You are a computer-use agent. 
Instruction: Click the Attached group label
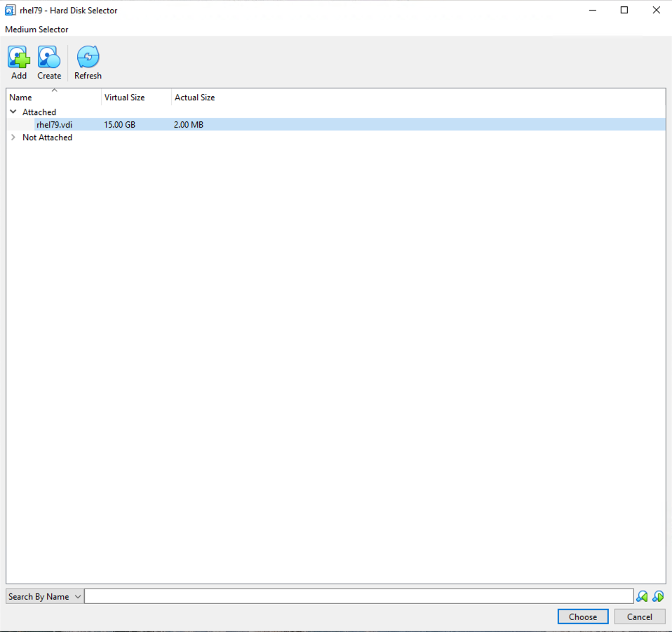39,112
